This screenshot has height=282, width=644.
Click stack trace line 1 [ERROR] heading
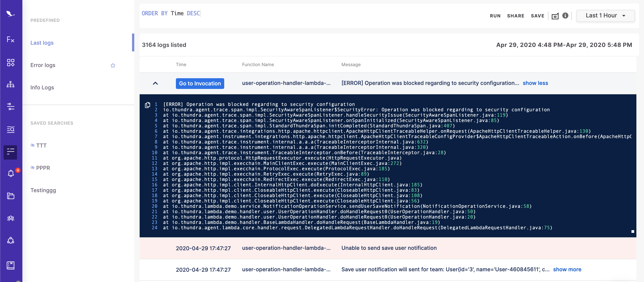click(259, 104)
